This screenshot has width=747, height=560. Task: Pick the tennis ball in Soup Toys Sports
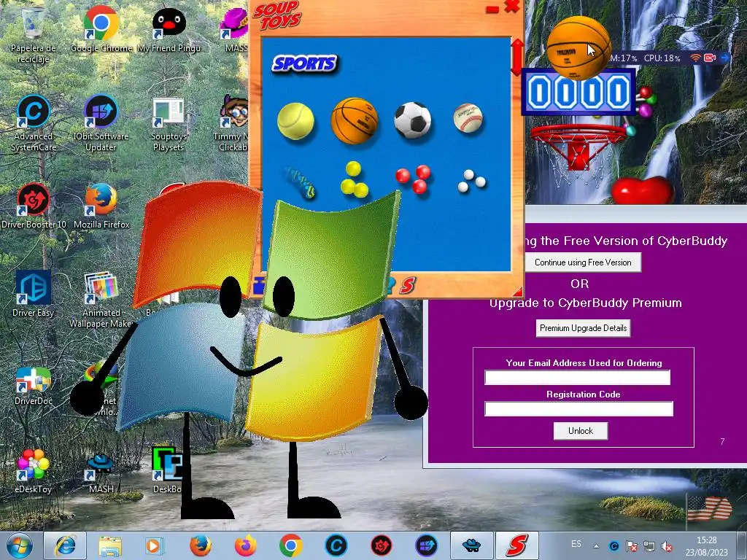click(296, 122)
